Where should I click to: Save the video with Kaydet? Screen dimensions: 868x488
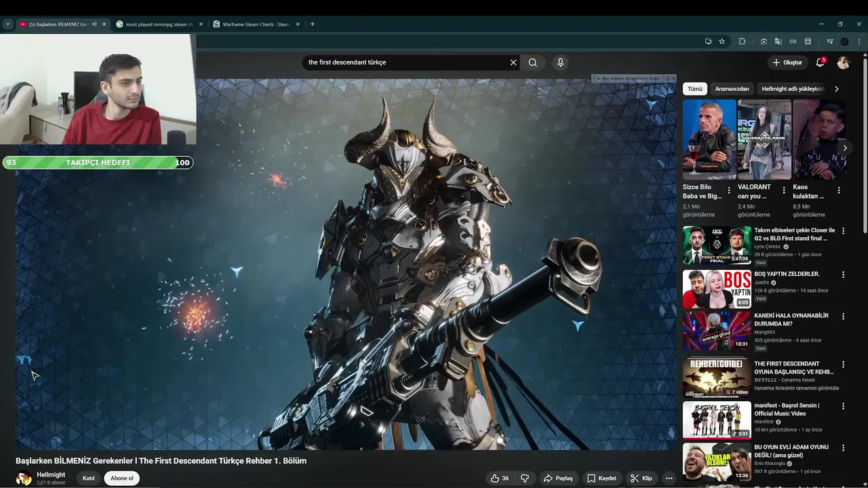[601, 479]
